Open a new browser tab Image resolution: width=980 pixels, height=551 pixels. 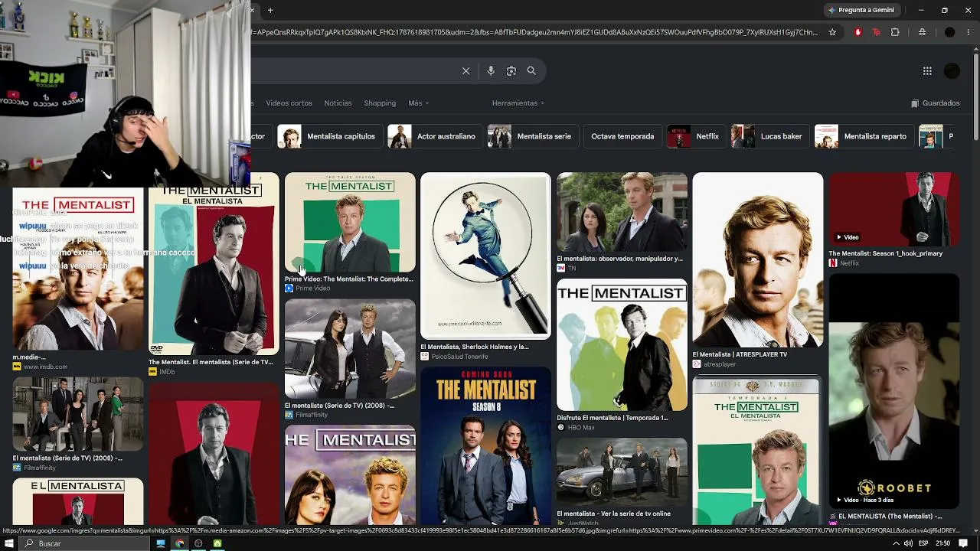pos(270,10)
